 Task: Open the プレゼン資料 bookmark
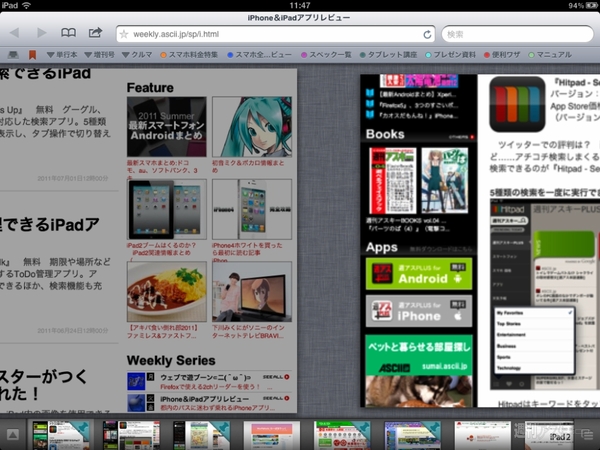tap(451, 55)
